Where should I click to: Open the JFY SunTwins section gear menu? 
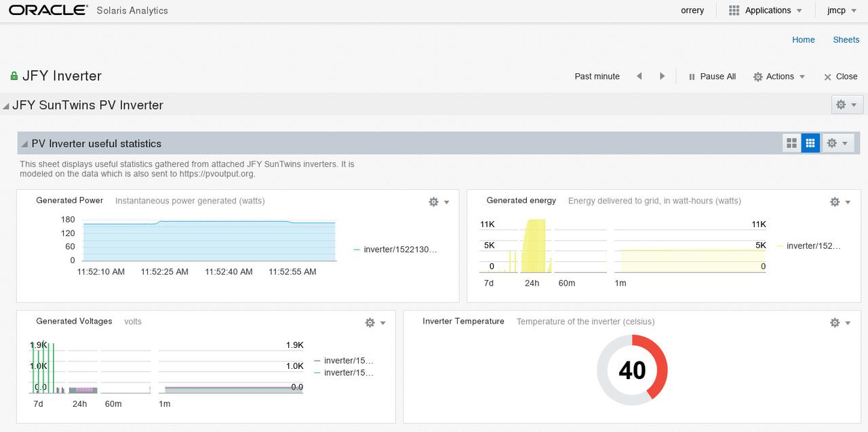[x=847, y=105]
